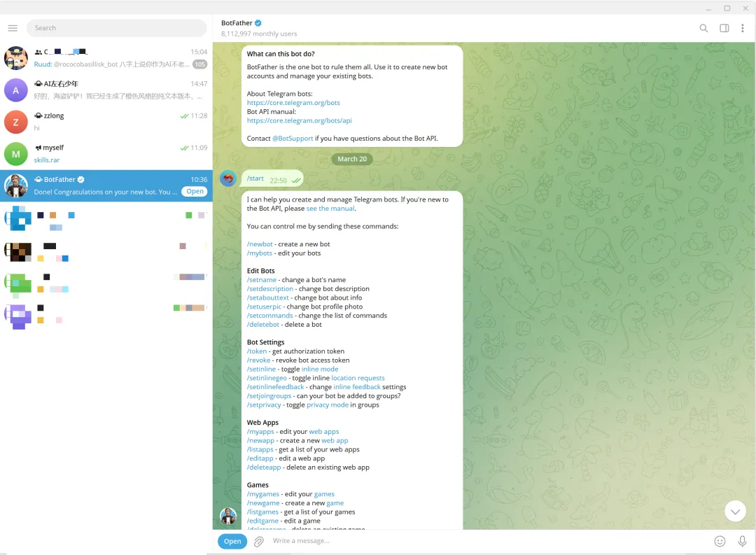Click the green M avatar for myself
756x555 pixels.
(x=16, y=154)
